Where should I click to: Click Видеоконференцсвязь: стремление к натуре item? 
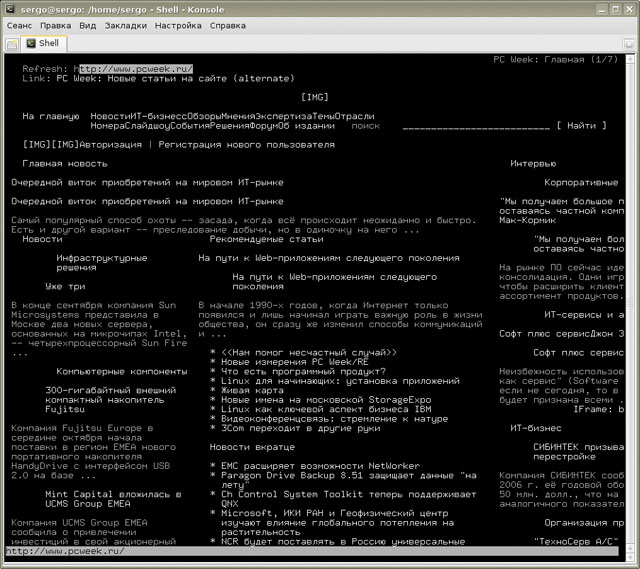[334, 419]
